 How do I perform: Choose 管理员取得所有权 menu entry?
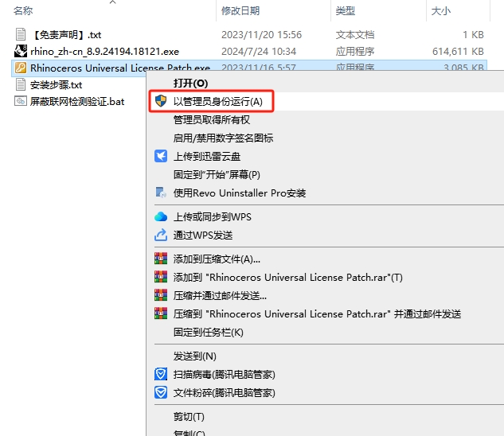point(212,119)
